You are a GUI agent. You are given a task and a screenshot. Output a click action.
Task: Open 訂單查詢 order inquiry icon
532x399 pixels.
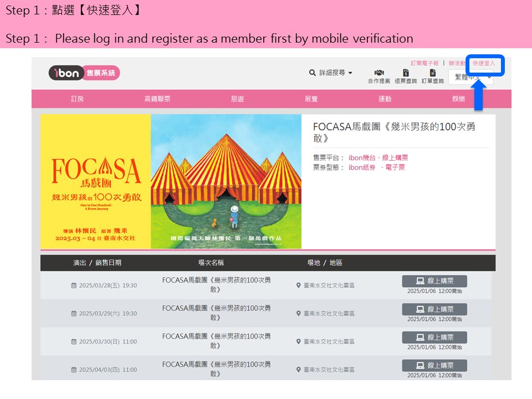point(432,73)
